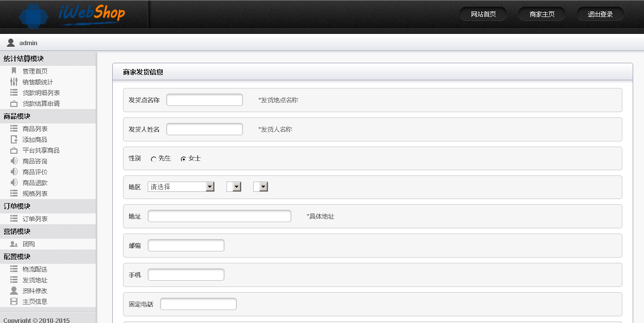The height and width of the screenshot is (323, 644).
Task: Open 平台共享商品 in sidebar
Action: [41, 151]
